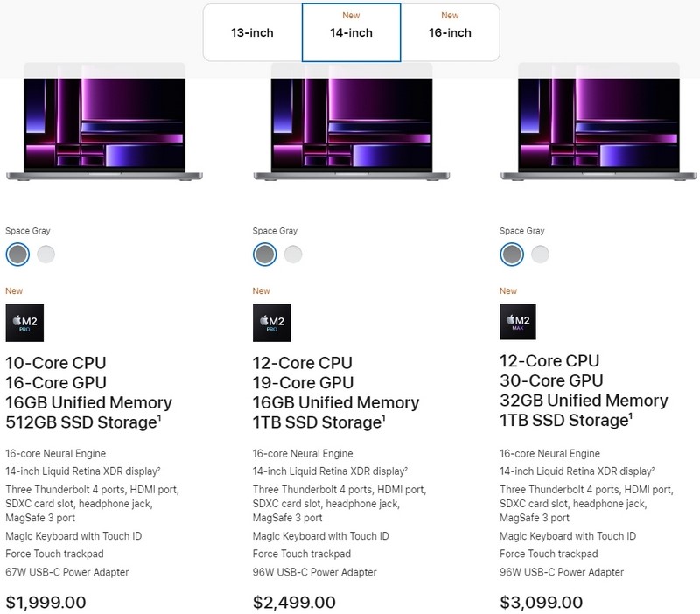Click the M2 Max MacBook Pro image
700x614 pixels.
tap(598, 122)
